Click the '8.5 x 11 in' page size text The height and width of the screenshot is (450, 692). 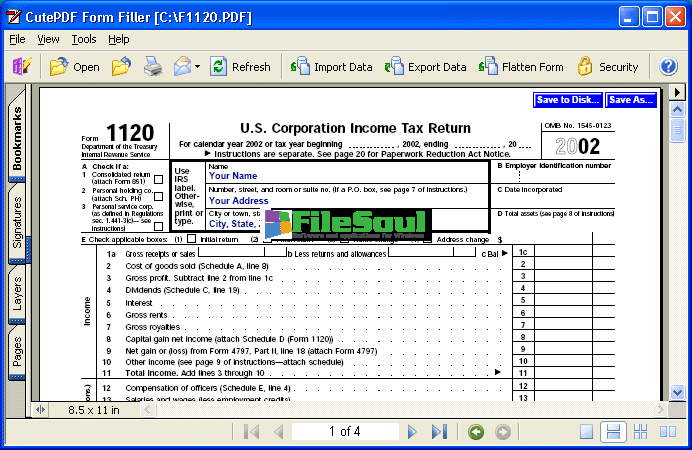[94, 410]
